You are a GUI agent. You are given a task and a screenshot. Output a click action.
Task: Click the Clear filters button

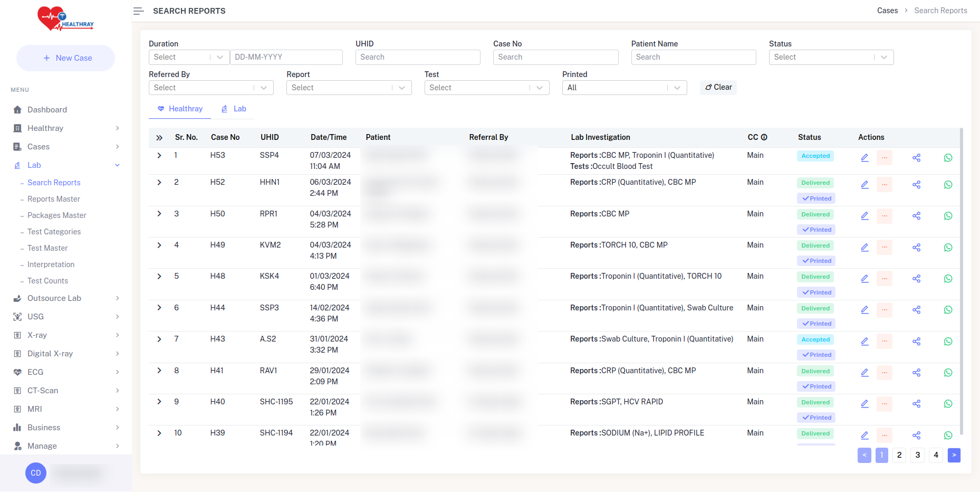(x=718, y=87)
